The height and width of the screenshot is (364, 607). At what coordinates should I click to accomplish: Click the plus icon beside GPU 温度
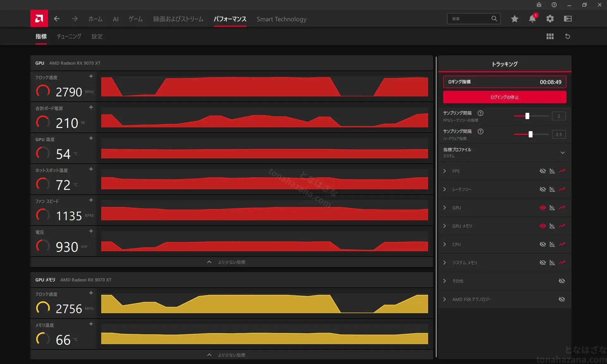91,138
